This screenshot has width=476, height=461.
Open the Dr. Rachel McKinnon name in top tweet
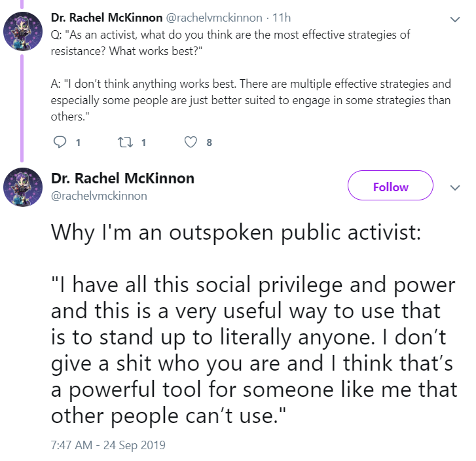(x=107, y=18)
